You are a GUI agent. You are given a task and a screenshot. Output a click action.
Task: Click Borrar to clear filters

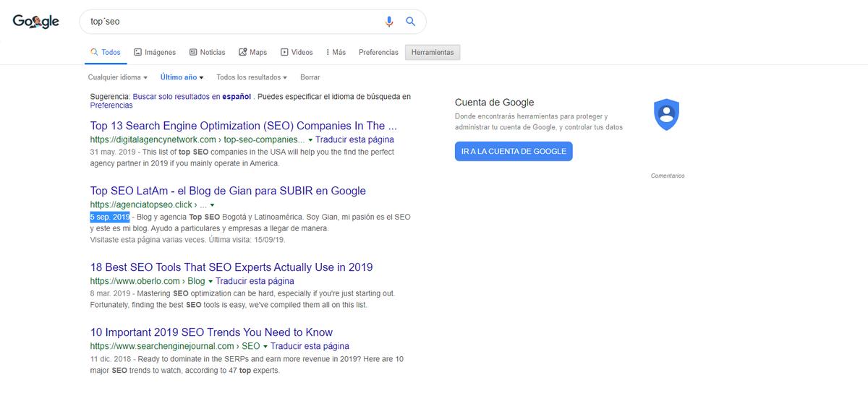(x=310, y=77)
